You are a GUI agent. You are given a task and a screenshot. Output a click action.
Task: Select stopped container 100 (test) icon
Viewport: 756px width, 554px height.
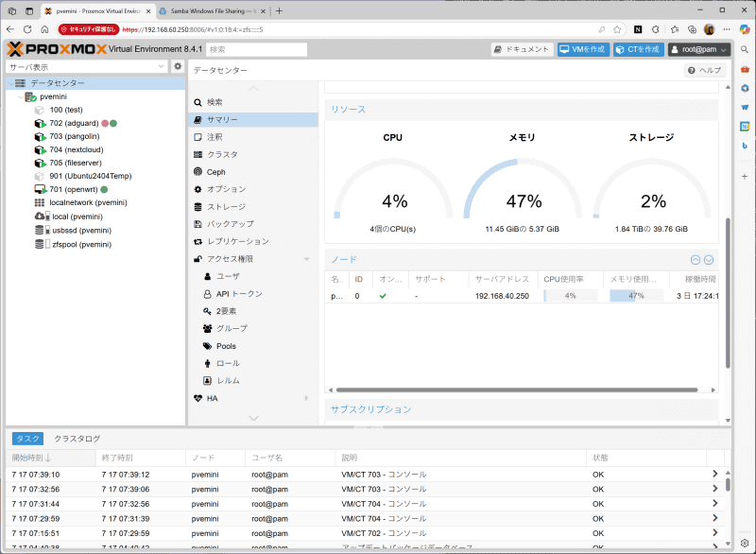(39, 110)
